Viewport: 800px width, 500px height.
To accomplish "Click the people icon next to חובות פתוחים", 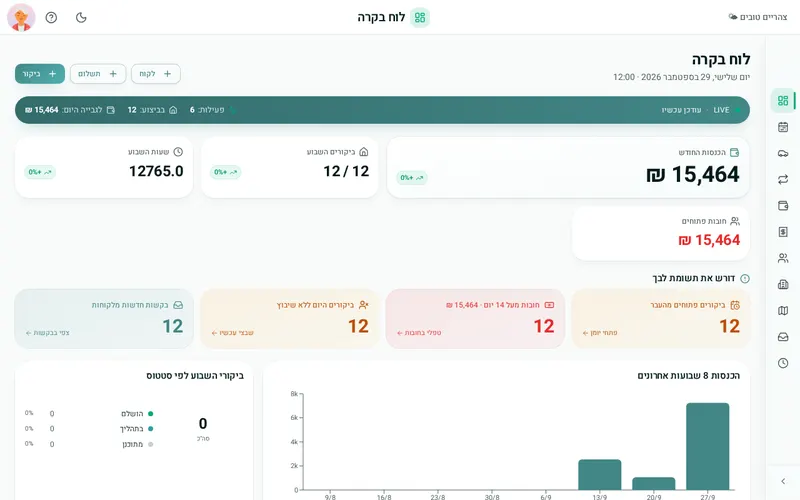I will point(735,221).
